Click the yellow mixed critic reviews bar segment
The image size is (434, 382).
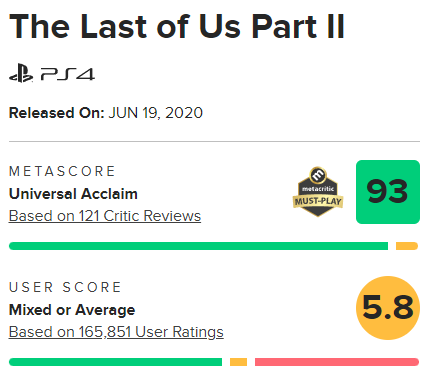point(407,246)
